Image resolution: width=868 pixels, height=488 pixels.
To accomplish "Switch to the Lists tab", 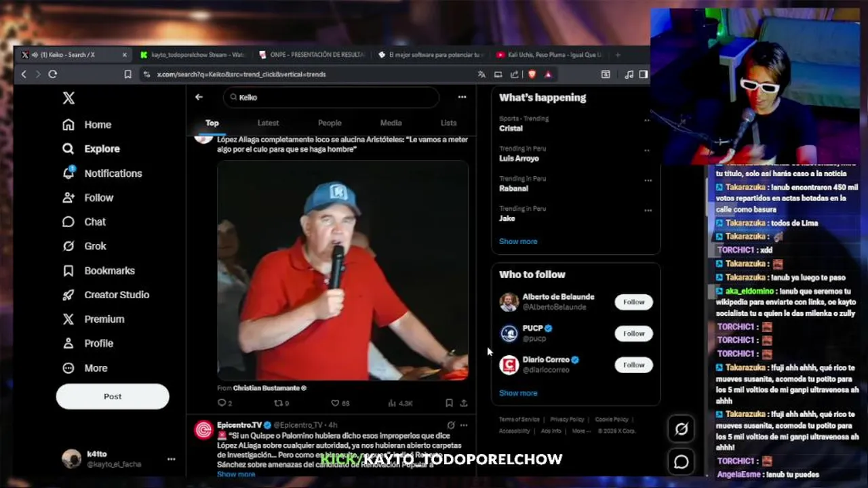I will coord(449,123).
